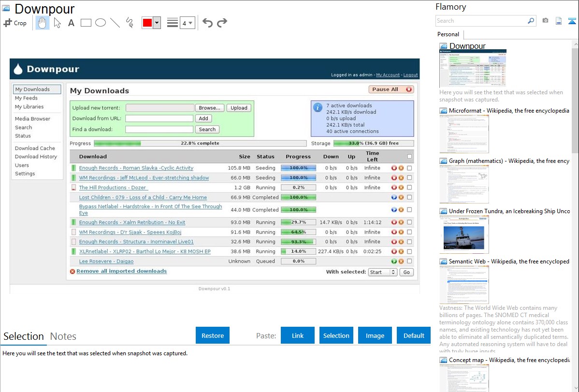This screenshot has width=579, height=392.
Task: Undo the last annotation
Action: pyautogui.click(x=207, y=23)
